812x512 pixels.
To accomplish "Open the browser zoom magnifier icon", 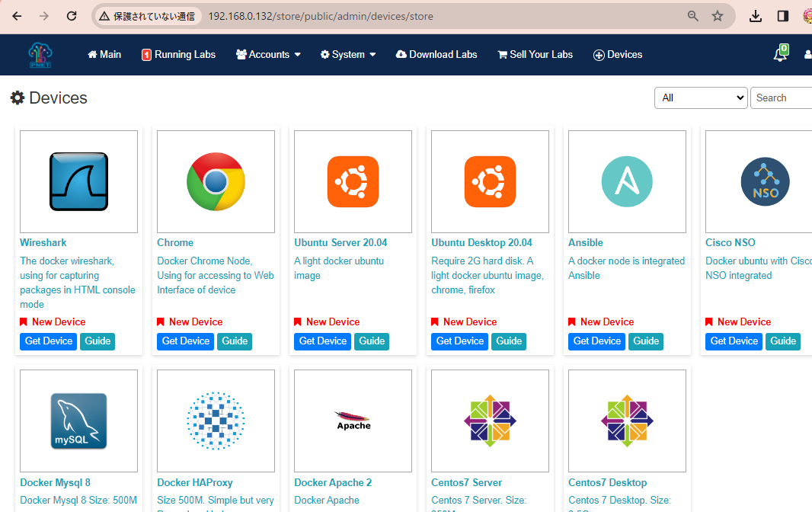I will (693, 16).
